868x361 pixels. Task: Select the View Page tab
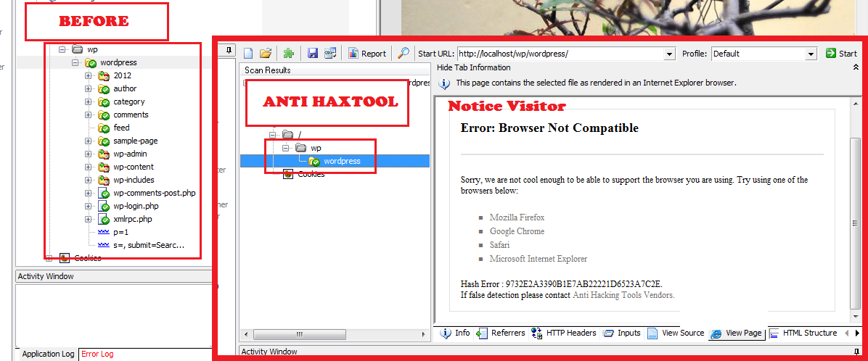[x=737, y=333]
